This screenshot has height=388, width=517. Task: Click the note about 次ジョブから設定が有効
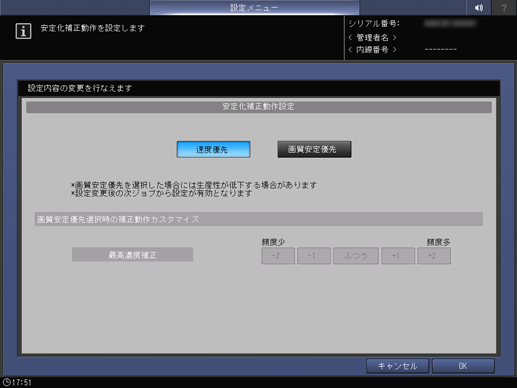click(161, 193)
